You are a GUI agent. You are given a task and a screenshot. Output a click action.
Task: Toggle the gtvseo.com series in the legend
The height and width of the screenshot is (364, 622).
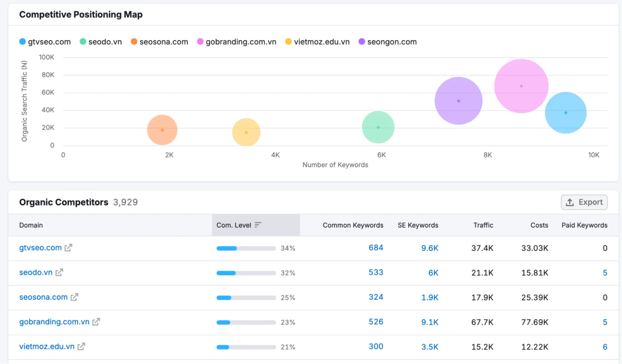45,42
